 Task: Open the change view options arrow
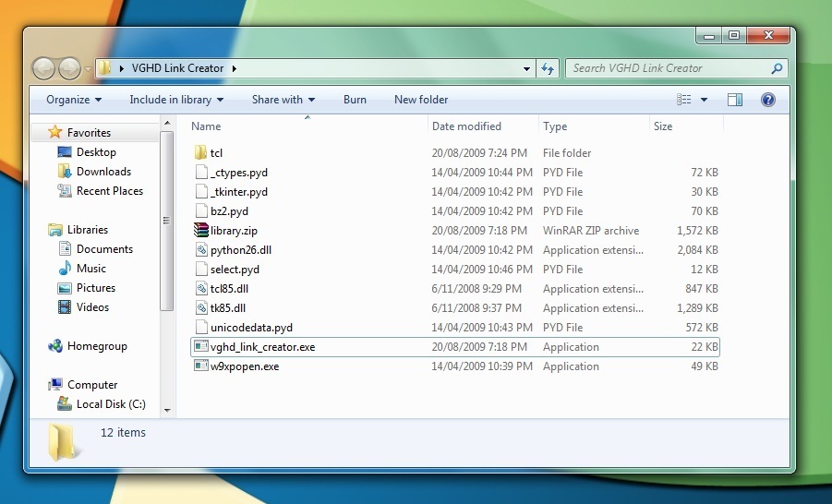(x=704, y=100)
